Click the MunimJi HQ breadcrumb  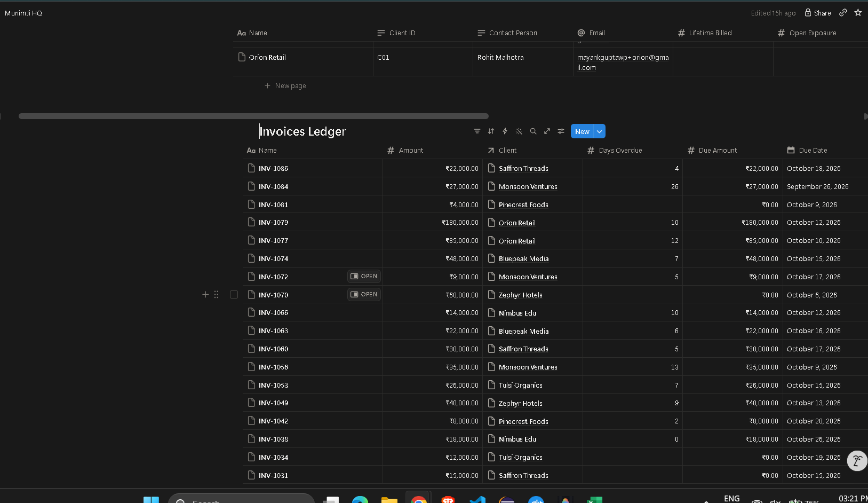(23, 13)
